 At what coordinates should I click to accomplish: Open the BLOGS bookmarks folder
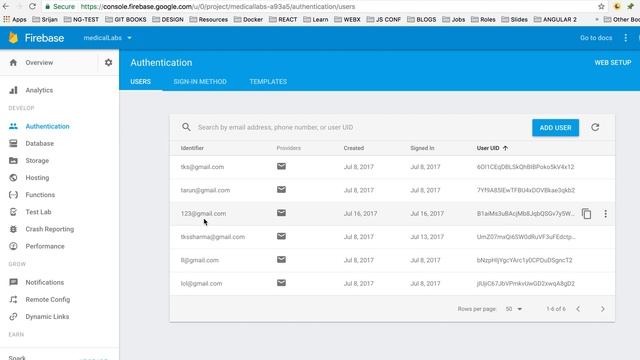coord(422,19)
